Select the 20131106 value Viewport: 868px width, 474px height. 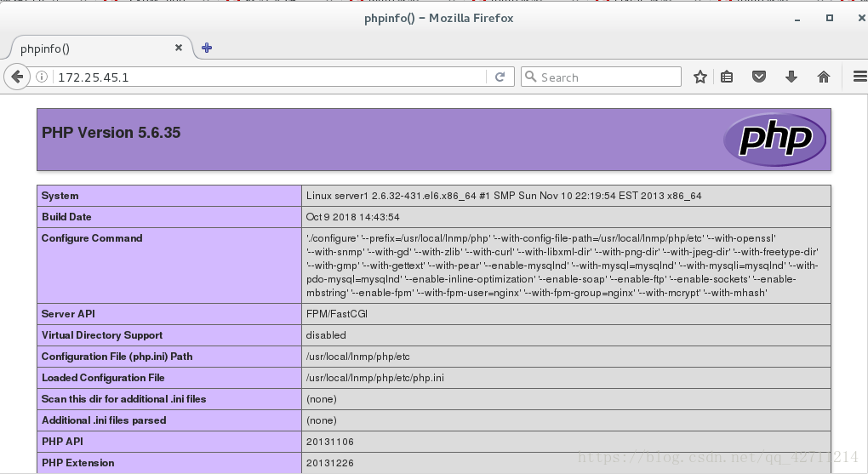point(330,442)
